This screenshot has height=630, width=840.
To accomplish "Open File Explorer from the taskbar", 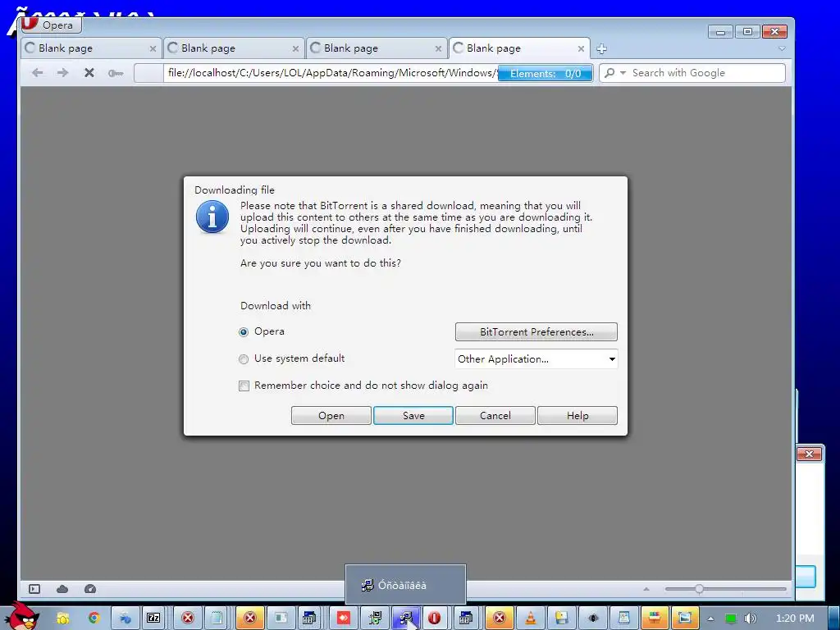I will pyautogui.click(x=63, y=619).
